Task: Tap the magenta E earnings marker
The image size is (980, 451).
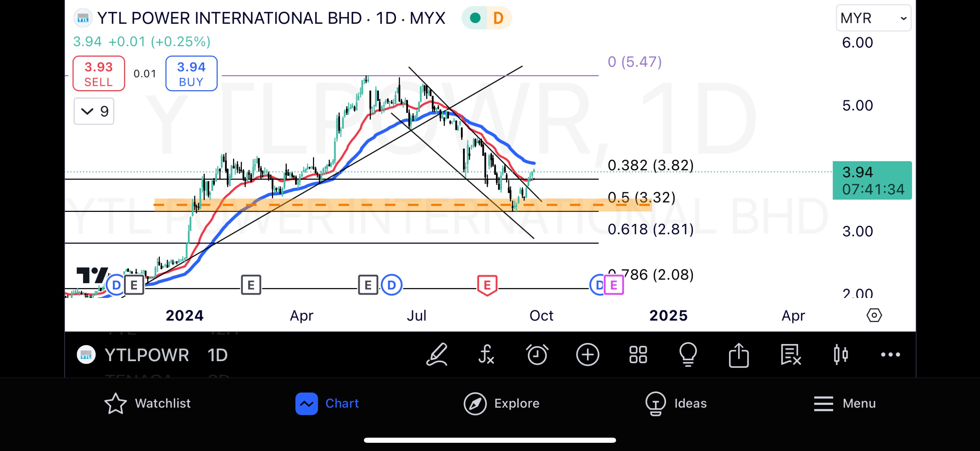Action: (x=614, y=285)
